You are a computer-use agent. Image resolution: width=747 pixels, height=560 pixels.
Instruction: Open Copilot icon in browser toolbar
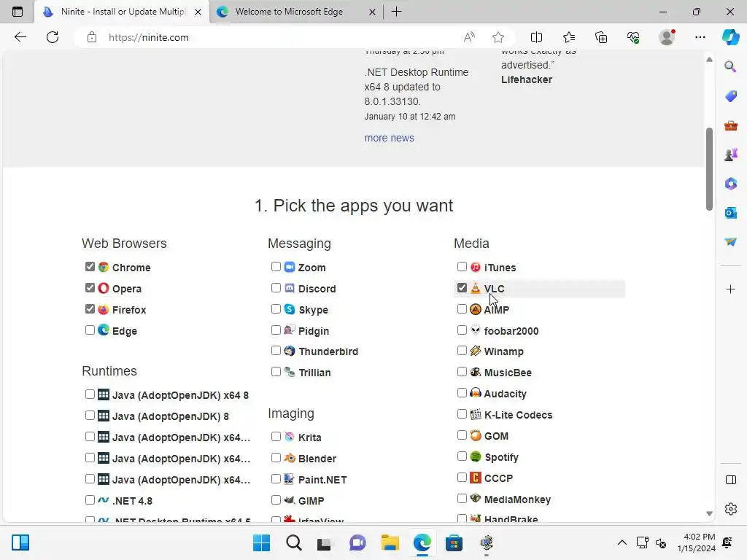click(x=730, y=37)
